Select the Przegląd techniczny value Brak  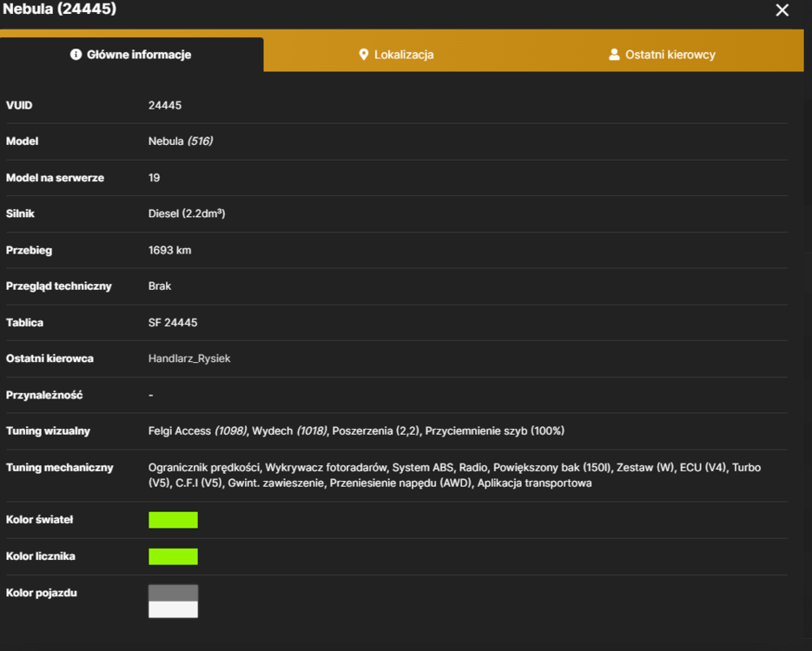coord(160,286)
